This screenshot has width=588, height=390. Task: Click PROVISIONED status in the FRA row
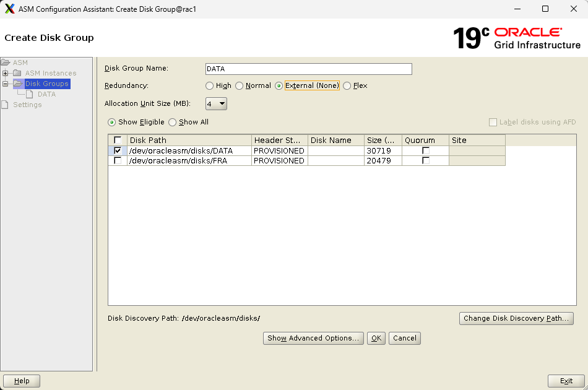pyautogui.click(x=279, y=161)
